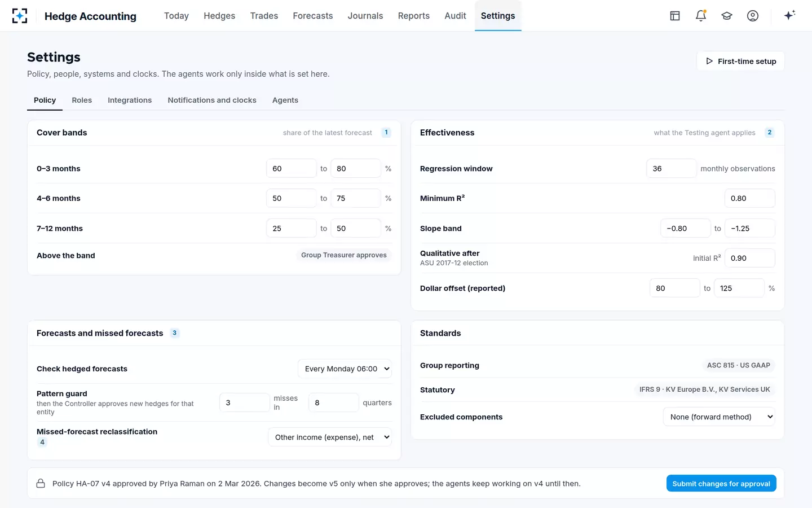Click note badge 1 in Cover bands
This screenshot has height=508, width=812.
386,133
